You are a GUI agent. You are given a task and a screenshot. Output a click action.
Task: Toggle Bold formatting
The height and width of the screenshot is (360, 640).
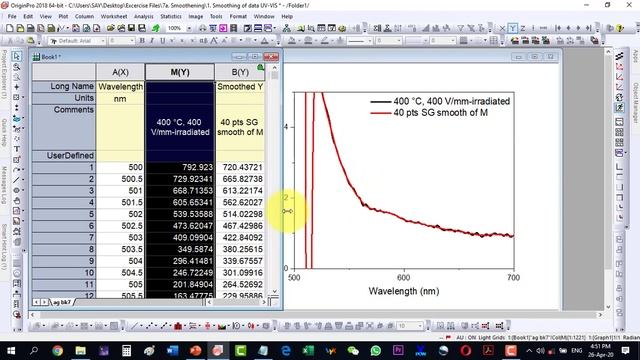click(x=142, y=41)
